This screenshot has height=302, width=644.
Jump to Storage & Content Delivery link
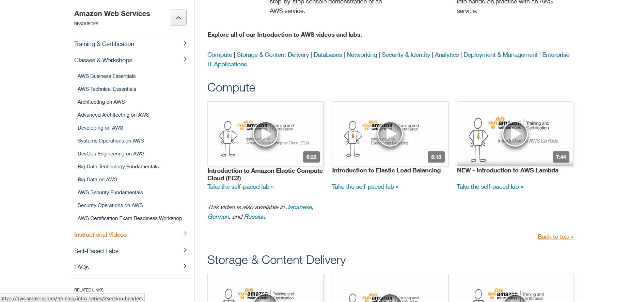click(x=273, y=55)
